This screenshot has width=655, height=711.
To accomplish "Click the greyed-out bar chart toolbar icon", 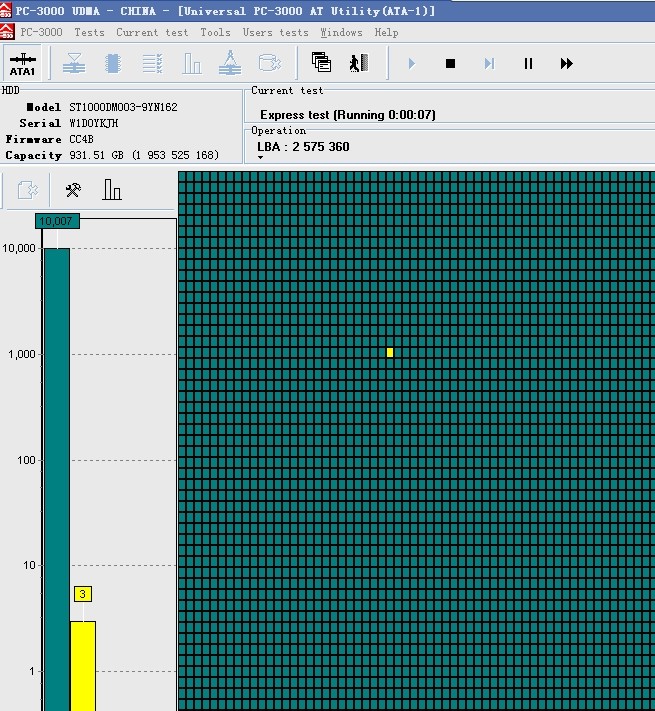I will (x=191, y=63).
